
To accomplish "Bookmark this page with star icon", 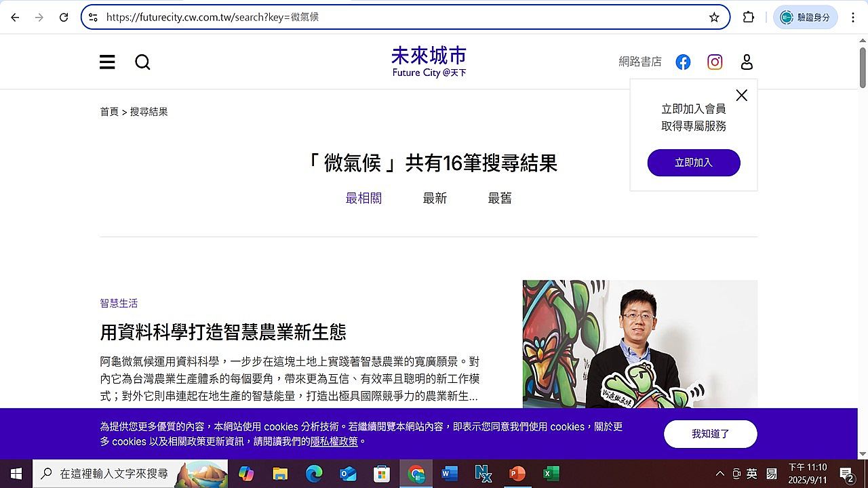I will coord(714,18).
